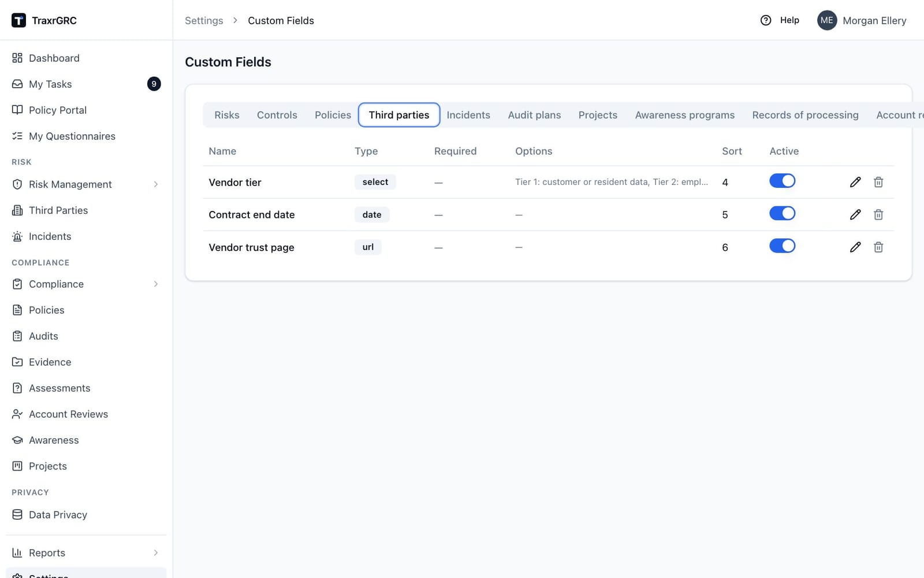Open Assessments icon in sidebar

click(x=17, y=388)
